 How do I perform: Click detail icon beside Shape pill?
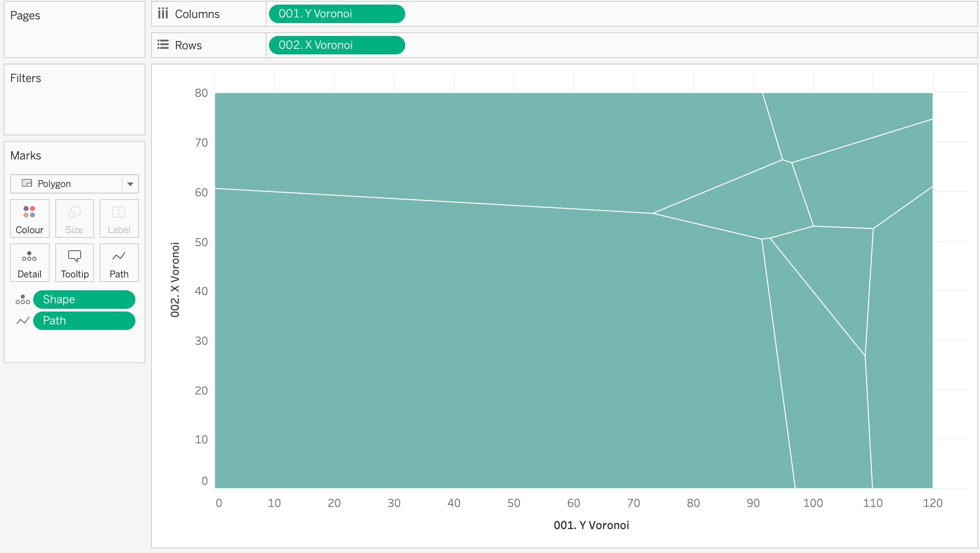pyautogui.click(x=23, y=300)
